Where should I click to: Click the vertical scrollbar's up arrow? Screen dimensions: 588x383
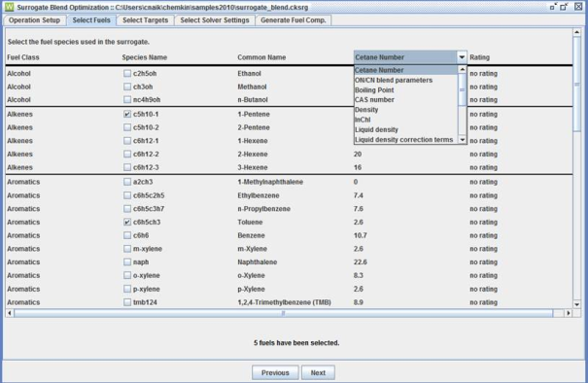(x=576, y=32)
